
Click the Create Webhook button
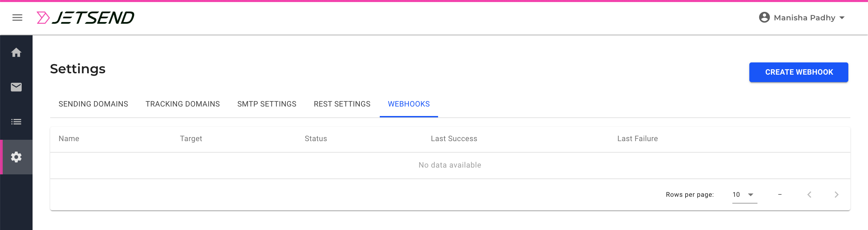(799, 72)
